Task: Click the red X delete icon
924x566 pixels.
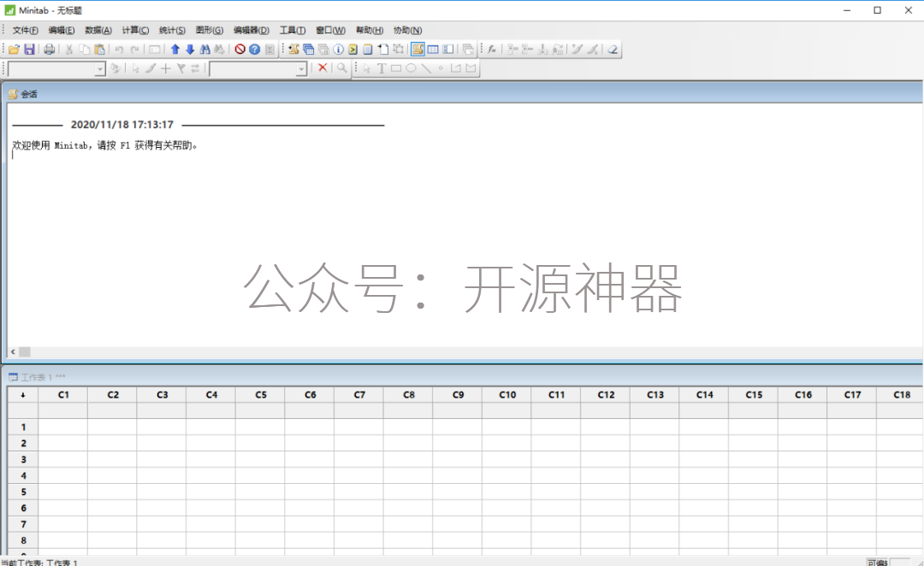Action: (323, 68)
